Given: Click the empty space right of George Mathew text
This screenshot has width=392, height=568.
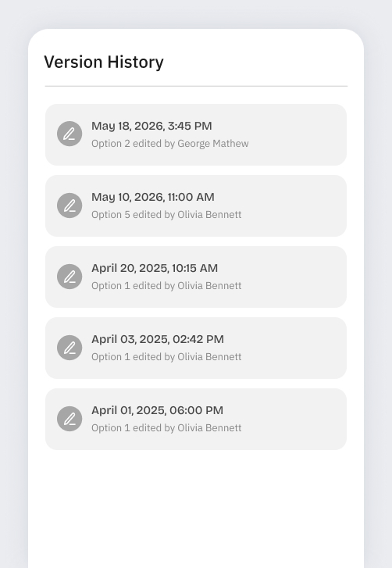Looking at the screenshot, I should tap(297, 144).
